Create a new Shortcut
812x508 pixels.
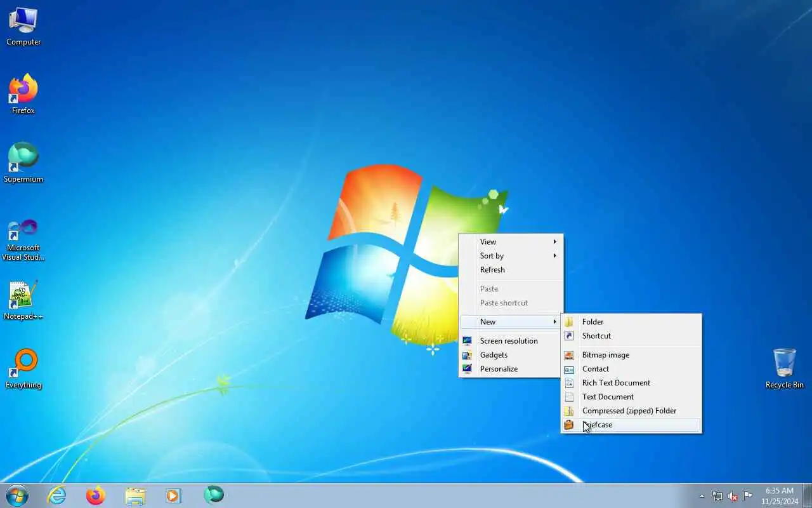(631, 336)
